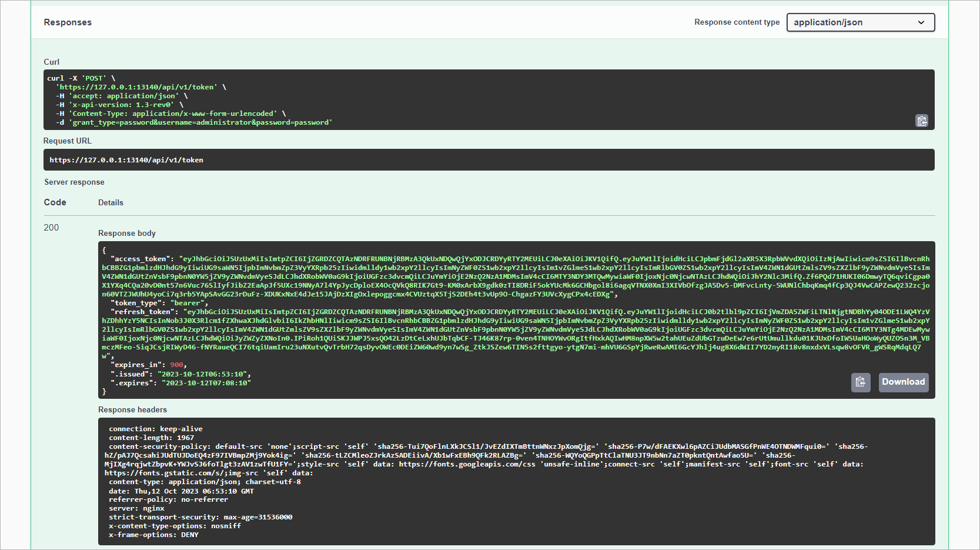
Task: Download the response body
Action: pyautogui.click(x=904, y=382)
